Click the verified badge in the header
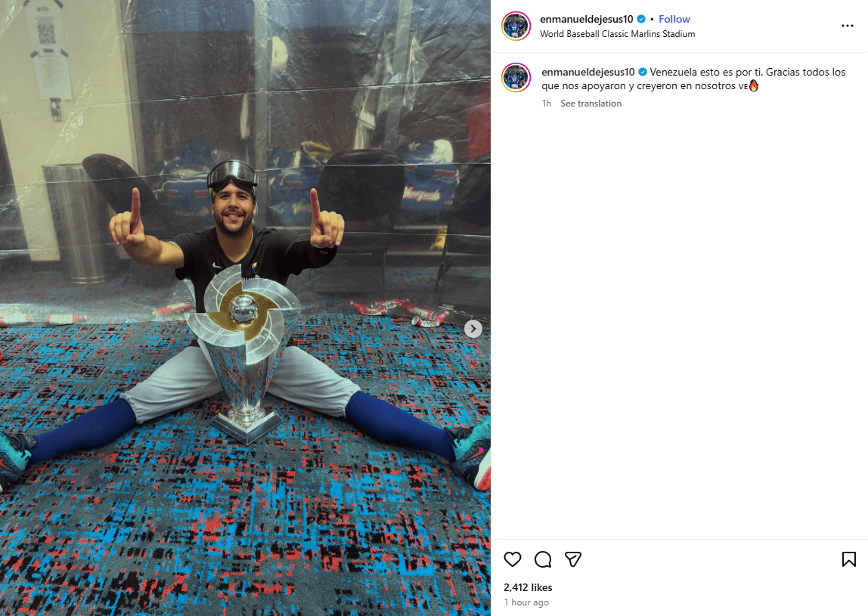Image resolution: width=868 pixels, height=616 pixels. (x=641, y=19)
